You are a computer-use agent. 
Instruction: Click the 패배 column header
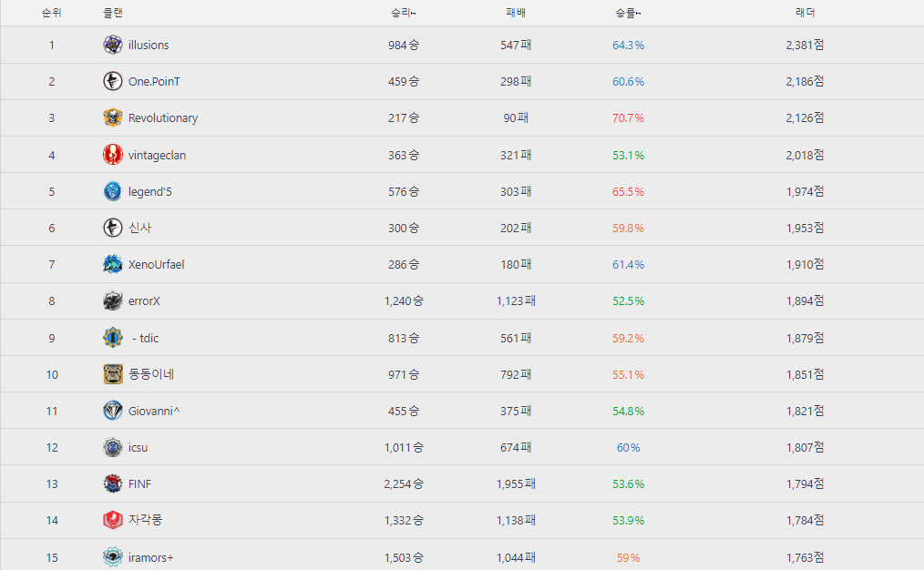click(516, 13)
